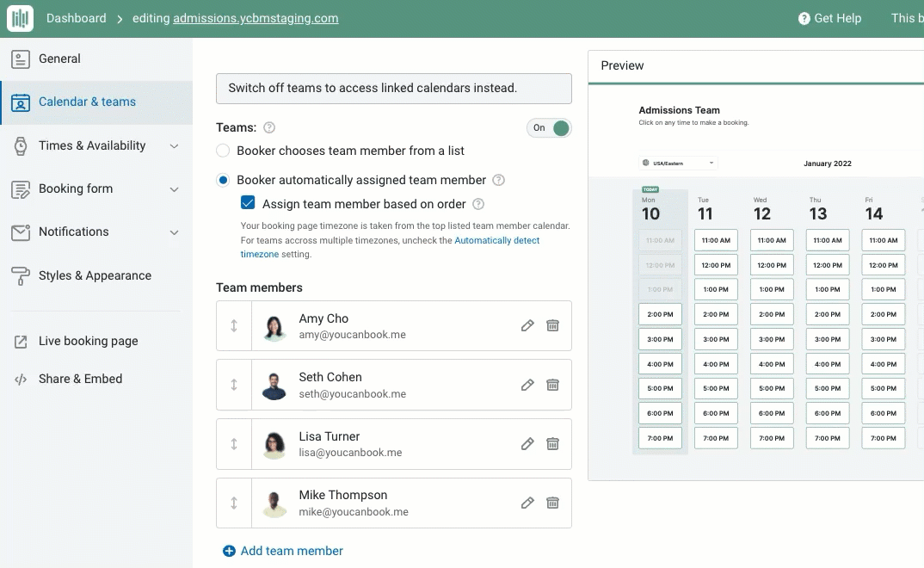Open the General settings section
This screenshot has width=924, height=568.
96,59
